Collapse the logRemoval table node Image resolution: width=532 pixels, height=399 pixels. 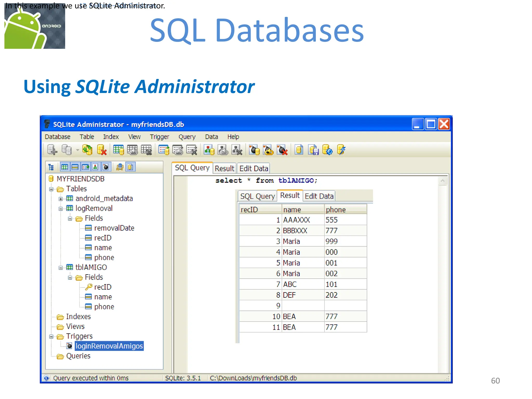(61, 209)
